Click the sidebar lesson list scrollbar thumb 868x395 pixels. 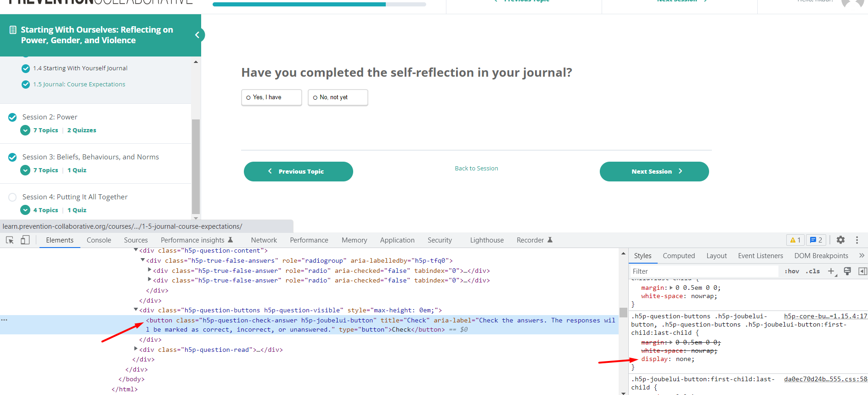[x=196, y=166]
